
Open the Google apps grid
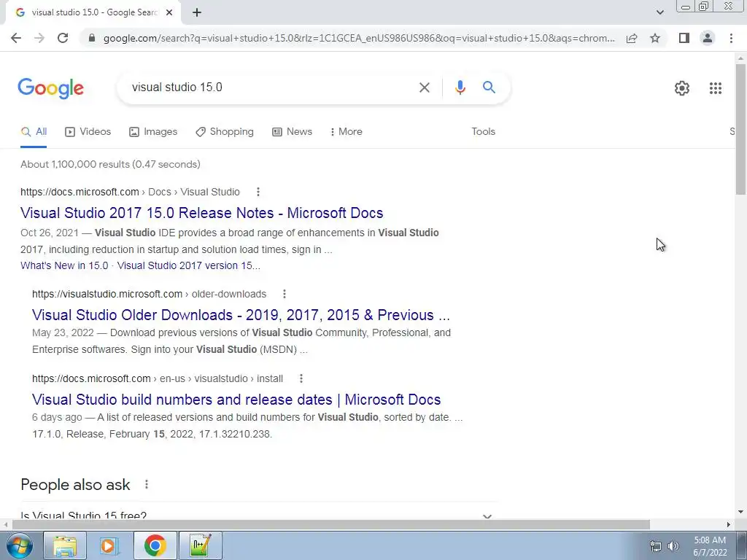[715, 88]
